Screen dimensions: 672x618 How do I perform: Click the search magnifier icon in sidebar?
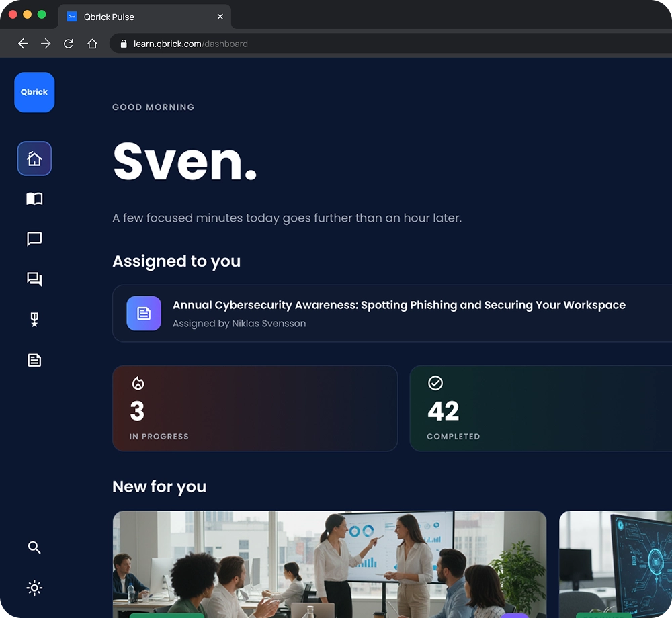tap(34, 547)
